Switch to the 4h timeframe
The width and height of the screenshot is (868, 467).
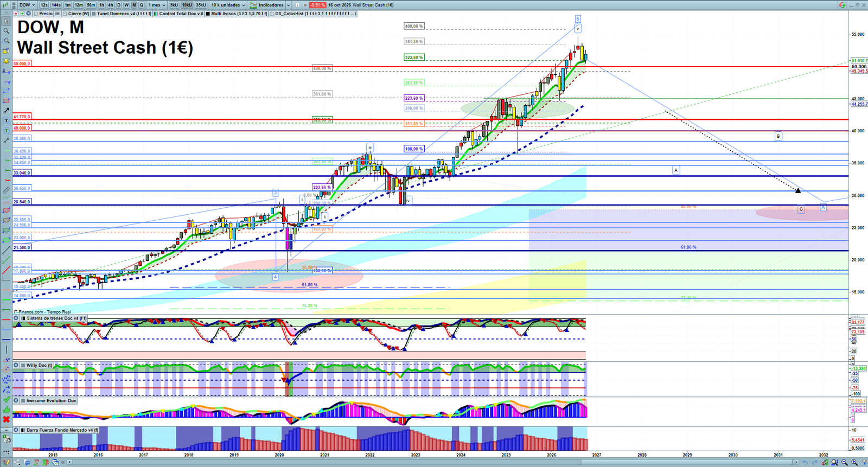point(111,5)
